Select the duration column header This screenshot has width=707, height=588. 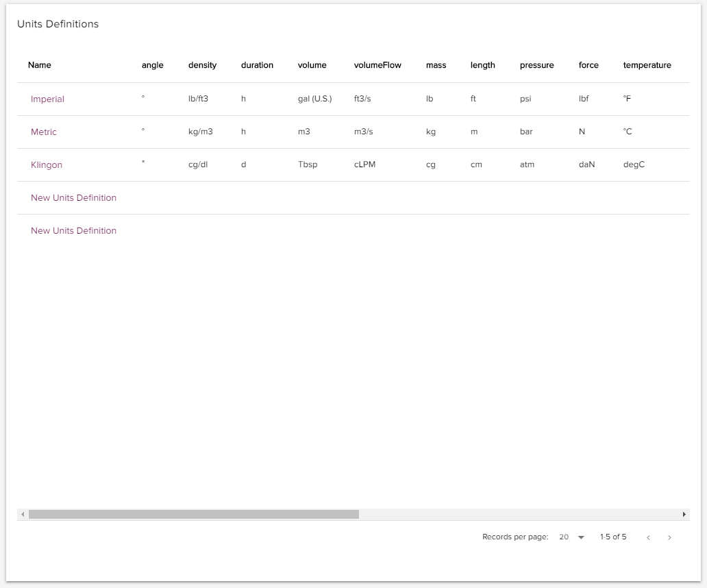[257, 65]
